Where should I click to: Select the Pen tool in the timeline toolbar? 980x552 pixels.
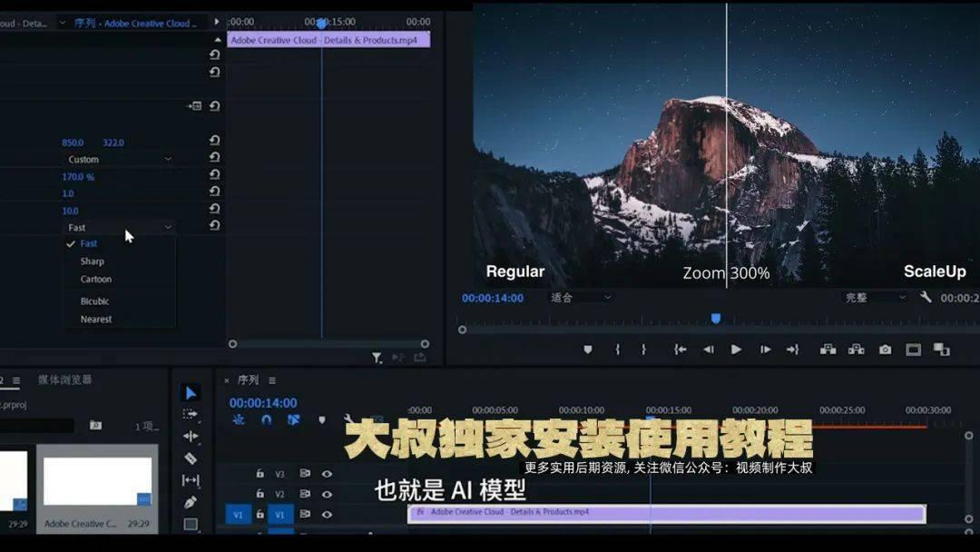[x=191, y=501]
